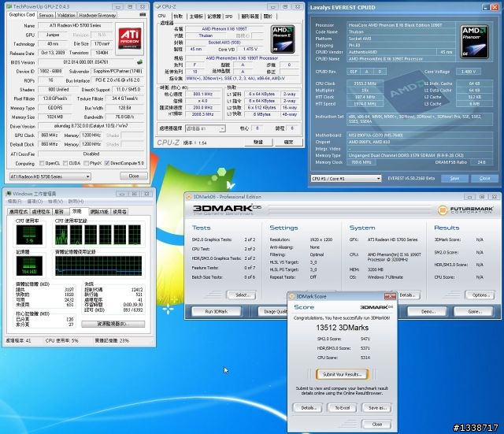Click the 確定 button in CPU-Z
This screenshot has height=434, width=504.
point(288,142)
